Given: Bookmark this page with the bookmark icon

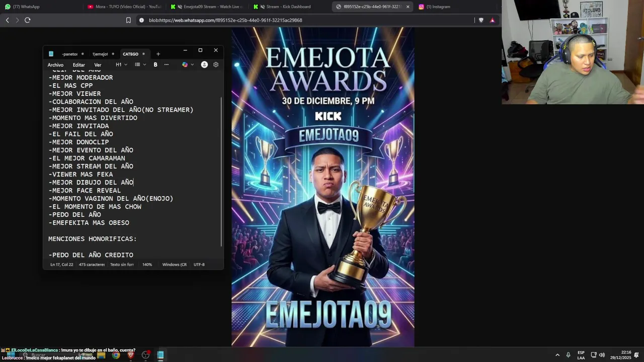Looking at the screenshot, I should [x=128, y=20].
